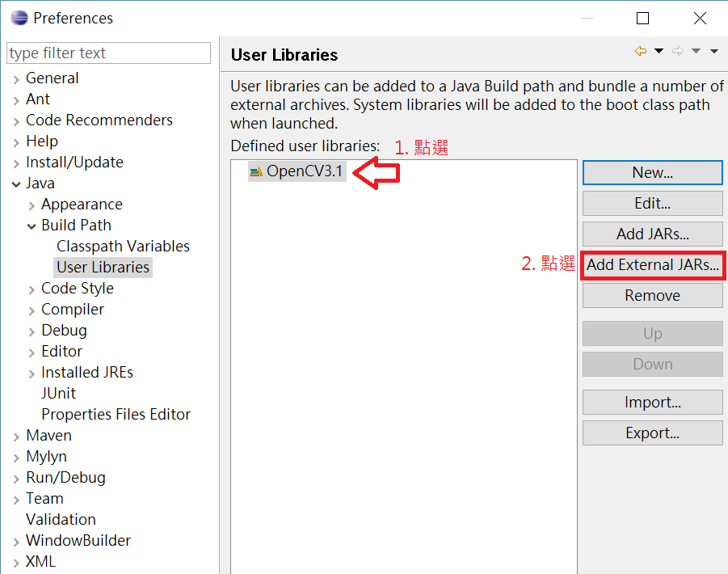Image resolution: width=728 pixels, height=574 pixels.
Task: Select the Run/Debug label
Action: click(65, 478)
